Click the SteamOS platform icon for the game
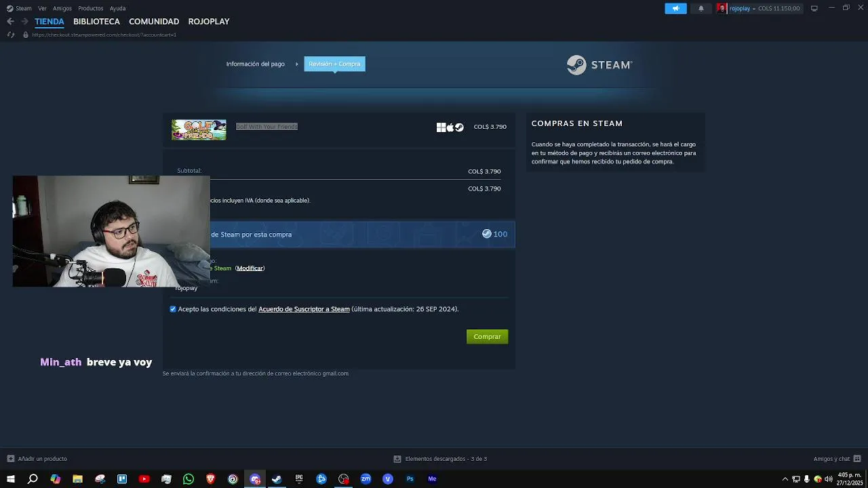Image resolution: width=868 pixels, height=488 pixels. click(x=459, y=127)
